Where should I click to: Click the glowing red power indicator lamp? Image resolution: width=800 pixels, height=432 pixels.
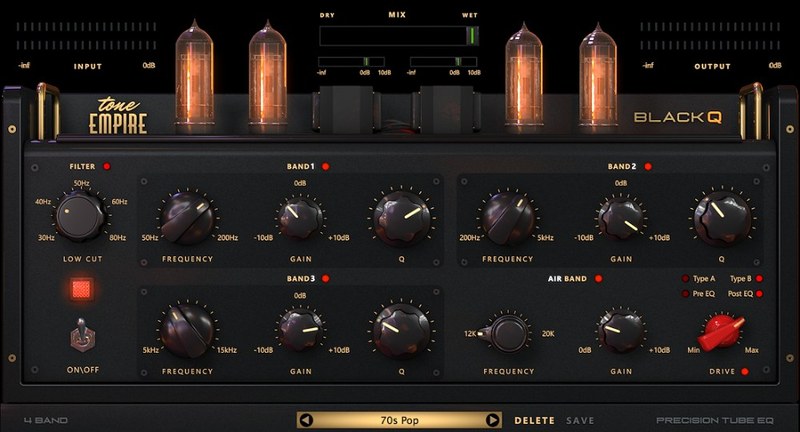click(x=82, y=289)
